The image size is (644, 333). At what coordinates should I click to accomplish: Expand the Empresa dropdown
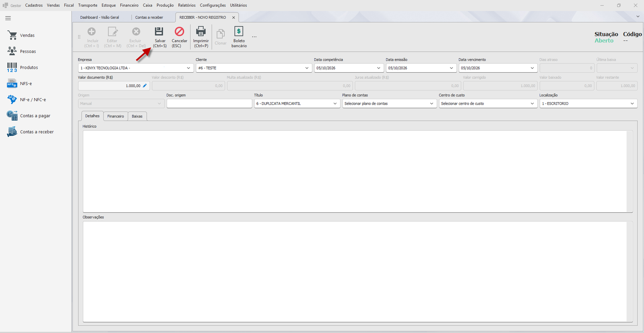click(x=188, y=68)
